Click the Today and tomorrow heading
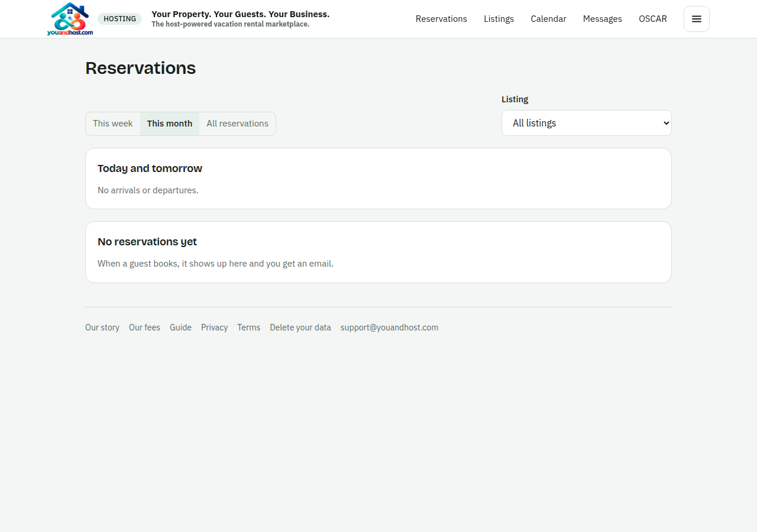This screenshot has height=532, width=757. pyautogui.click(x=150, y=168)
